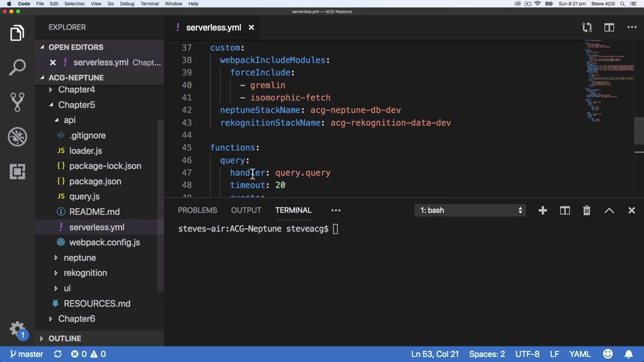Open the Debug view icon
Image resolution: width=644 pixels, height=362 pixels.
click(17, 137)
